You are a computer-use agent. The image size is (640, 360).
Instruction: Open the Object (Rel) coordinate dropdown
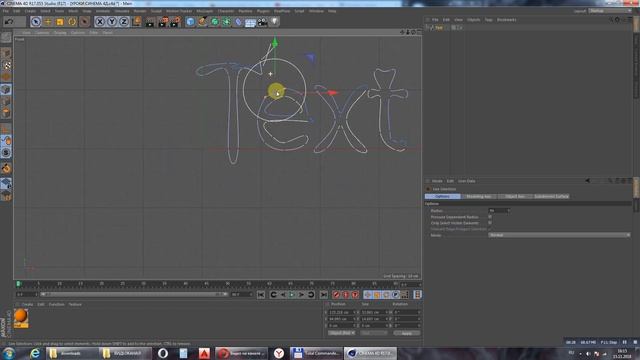[342, 333]
